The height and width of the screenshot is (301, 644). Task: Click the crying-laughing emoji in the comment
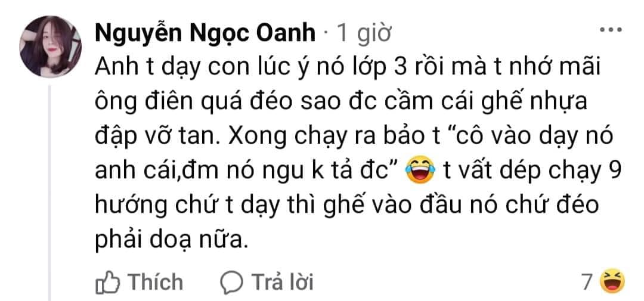[x=420, y=172]
